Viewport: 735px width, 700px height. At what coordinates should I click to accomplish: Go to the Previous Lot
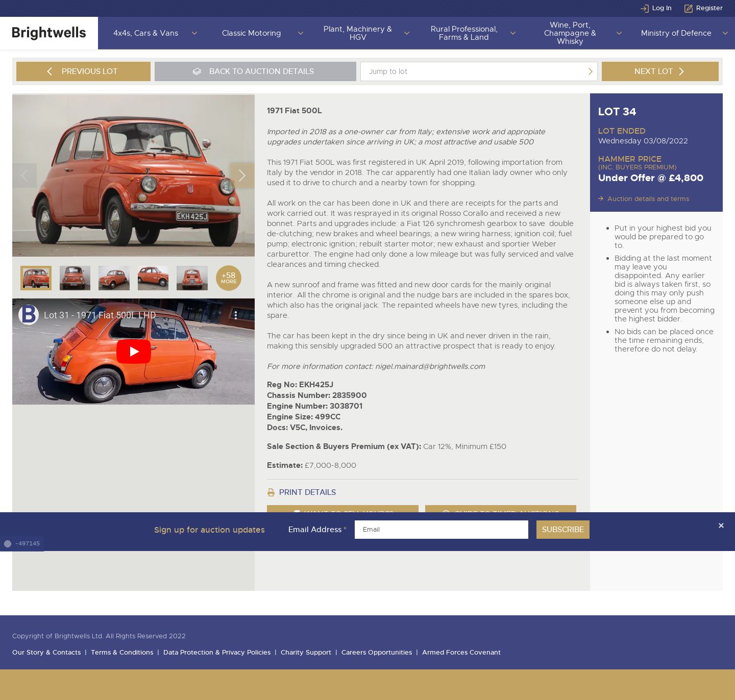[x=83, y=71]
